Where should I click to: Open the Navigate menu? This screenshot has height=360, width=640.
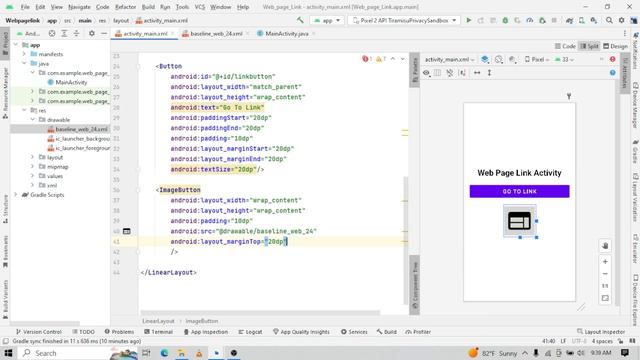pyautogui.click(x=79, y=7)
